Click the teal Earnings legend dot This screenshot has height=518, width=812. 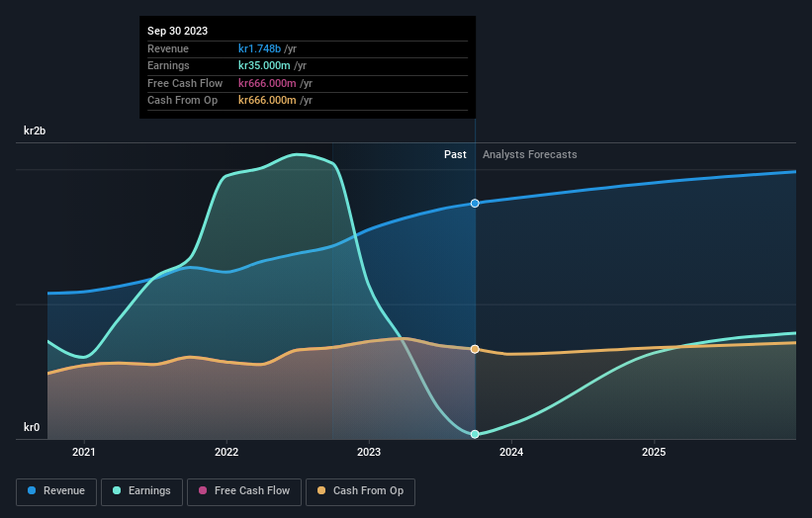point(117,490)
